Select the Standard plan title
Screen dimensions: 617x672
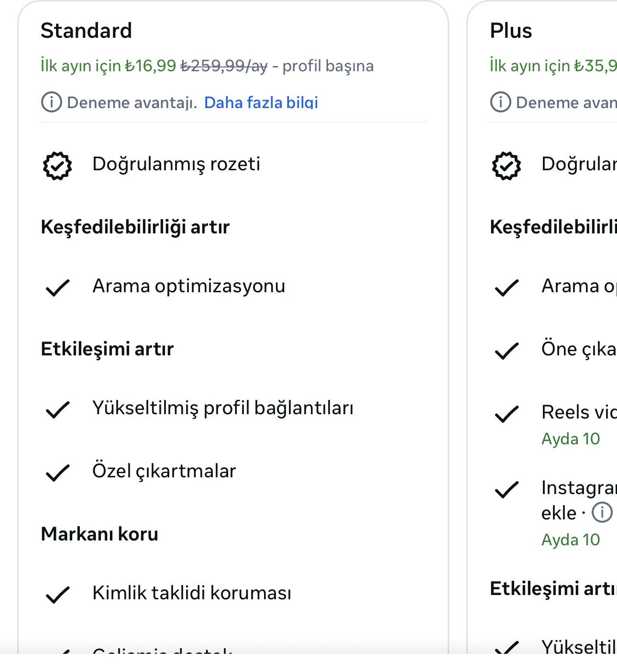[86, 31]
